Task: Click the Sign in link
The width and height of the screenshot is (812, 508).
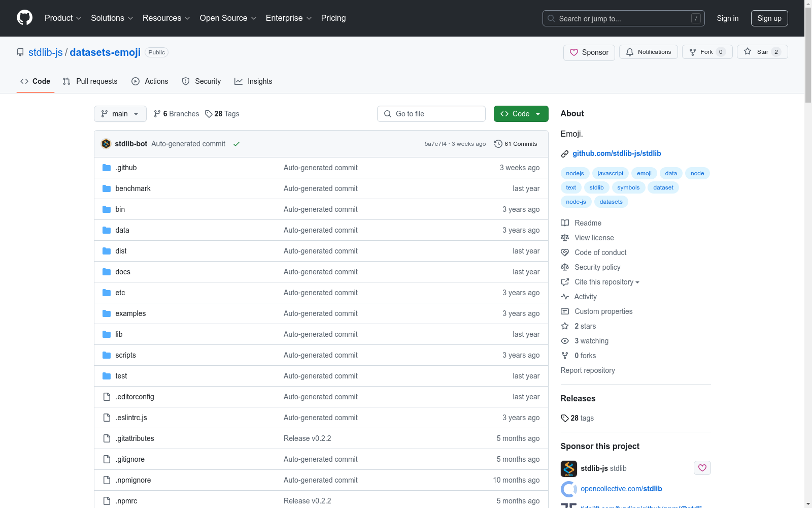Action: [x=728, y=18]
